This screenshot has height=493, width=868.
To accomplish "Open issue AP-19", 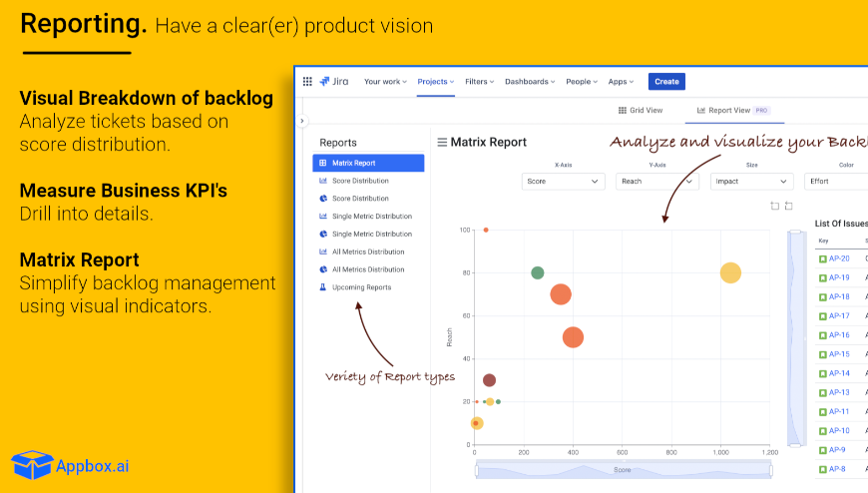I will pos(839,277).
